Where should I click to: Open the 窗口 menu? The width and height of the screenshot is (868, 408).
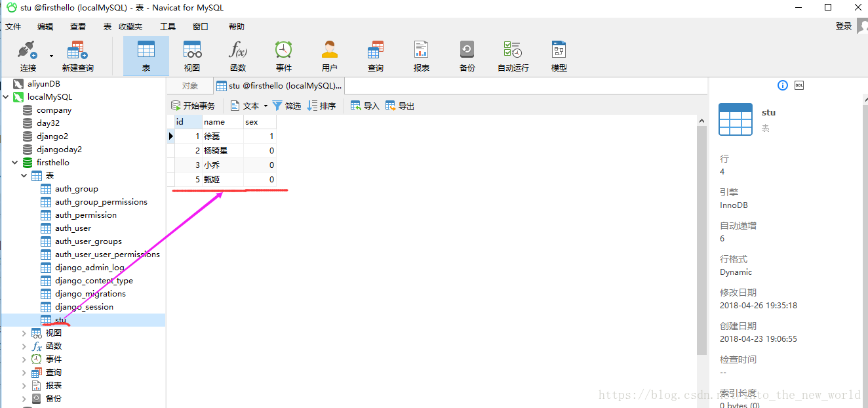click(201, 27)
